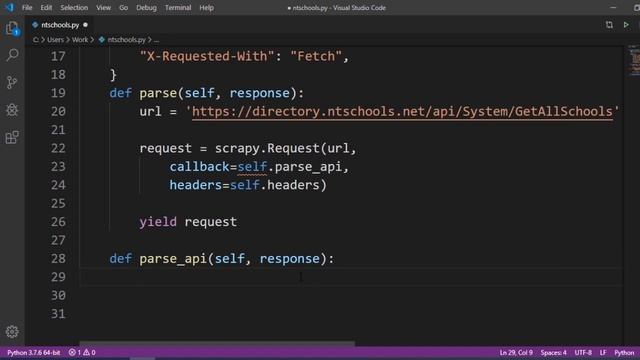Image resolution: width=640 pixels, height=360 pixels.
Task: Select the ntschools.py editor tab
Action: [60, 25]
